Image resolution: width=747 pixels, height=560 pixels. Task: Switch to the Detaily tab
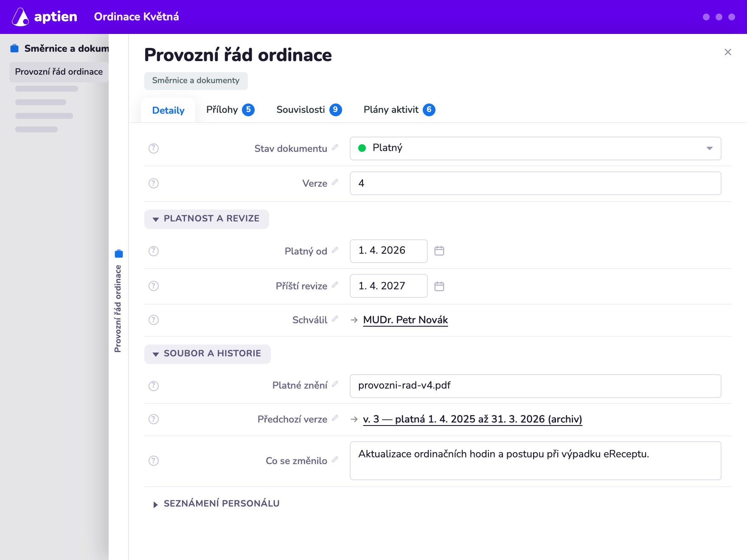(x=168, y=110)
